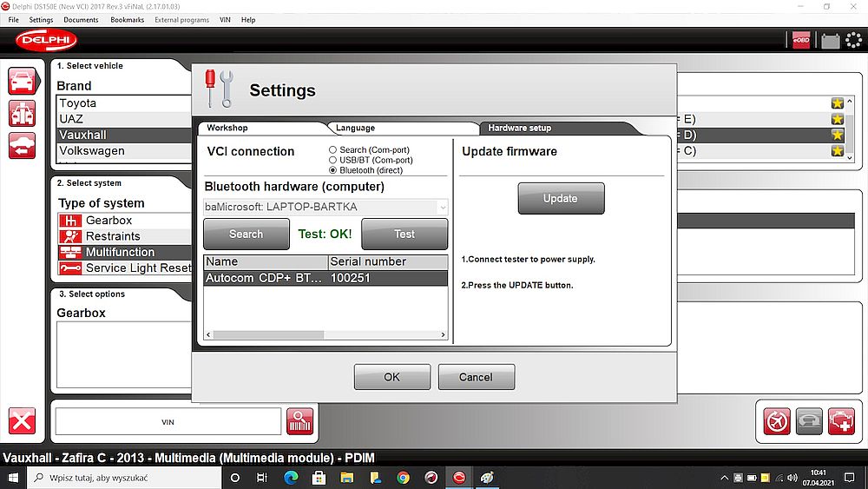Select the Search (Com-port) radio option
868x489 pixels.
click(x=332, y=150)
